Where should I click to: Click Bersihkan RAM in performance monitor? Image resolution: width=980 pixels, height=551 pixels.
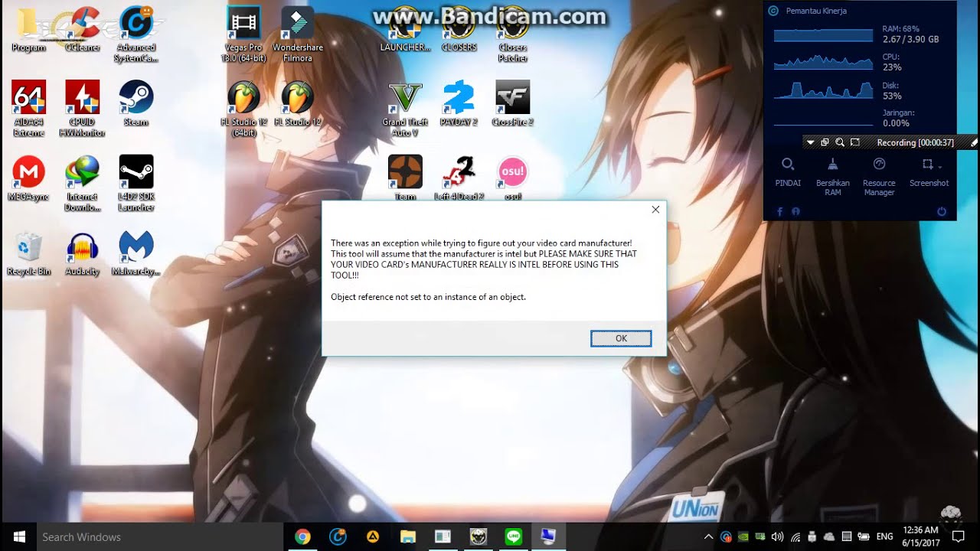[833, 176]
